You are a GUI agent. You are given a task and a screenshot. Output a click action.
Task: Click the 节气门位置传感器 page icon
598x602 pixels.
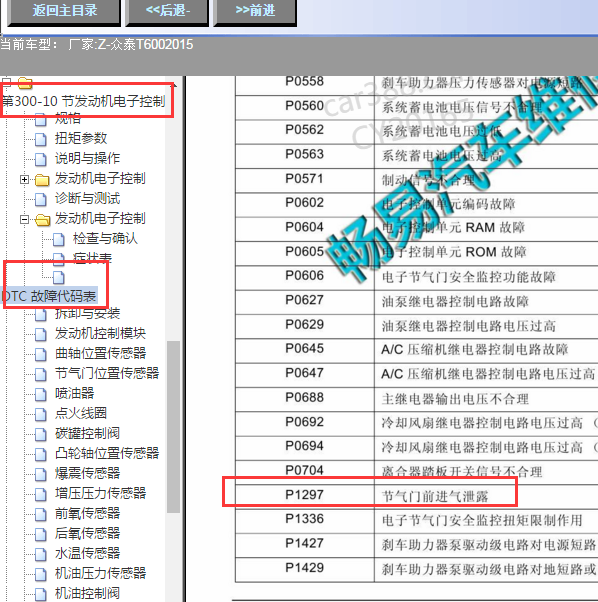point(41,374)
